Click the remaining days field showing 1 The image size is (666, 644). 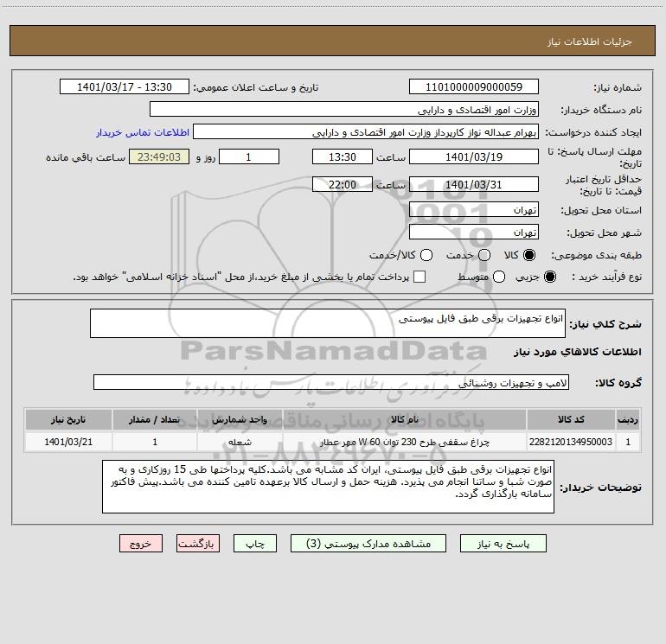click(249, 156)
